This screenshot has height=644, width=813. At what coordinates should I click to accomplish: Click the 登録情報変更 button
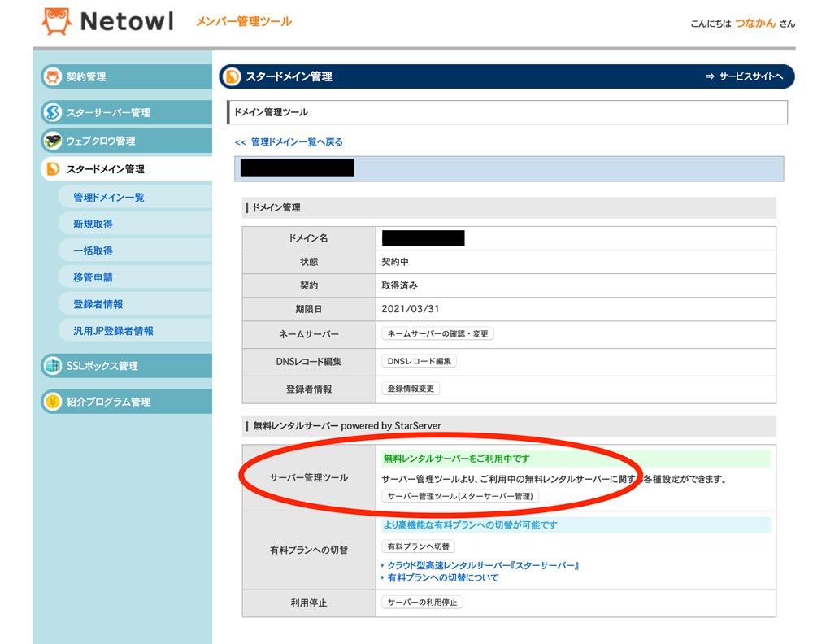pyautogui.click(x=411, y=389)
